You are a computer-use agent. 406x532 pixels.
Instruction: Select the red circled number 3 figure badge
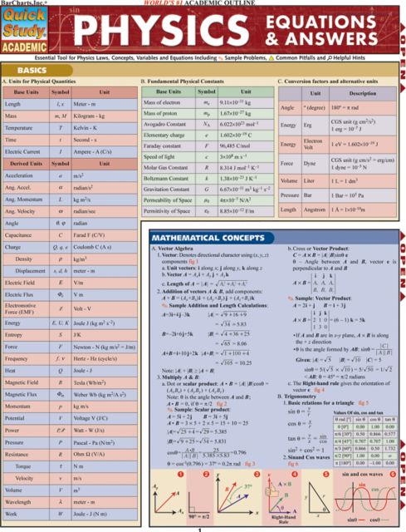pos(257,474)
